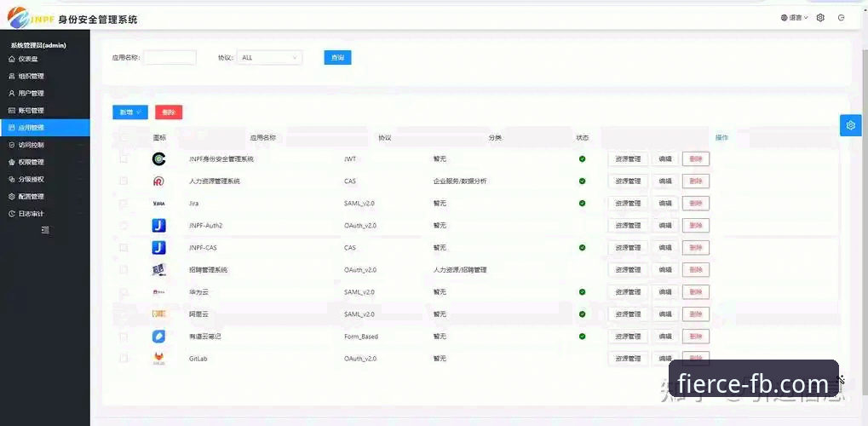Check the 有道云笔记 row checkbox
Screen dimensions: 868x426
[124, 337]
